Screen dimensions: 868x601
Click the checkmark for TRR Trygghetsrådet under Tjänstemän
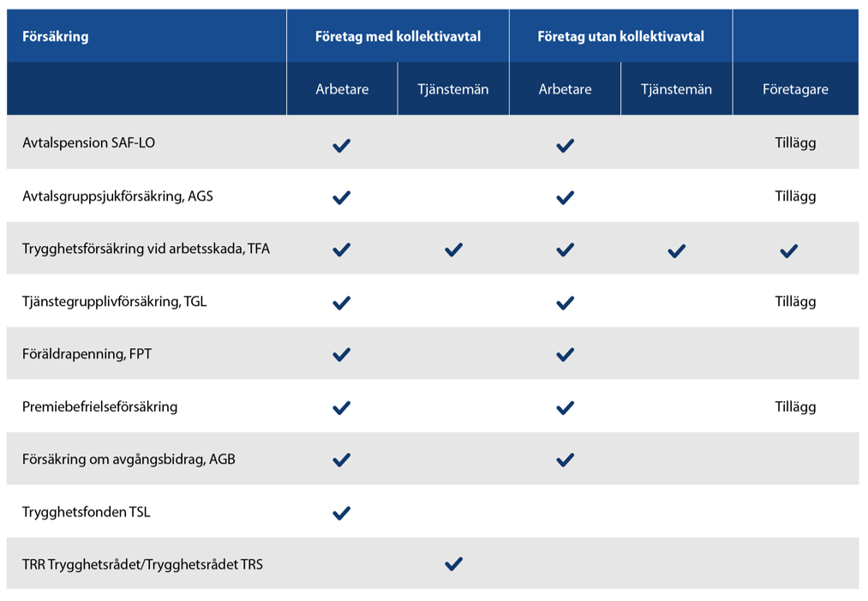453,564
